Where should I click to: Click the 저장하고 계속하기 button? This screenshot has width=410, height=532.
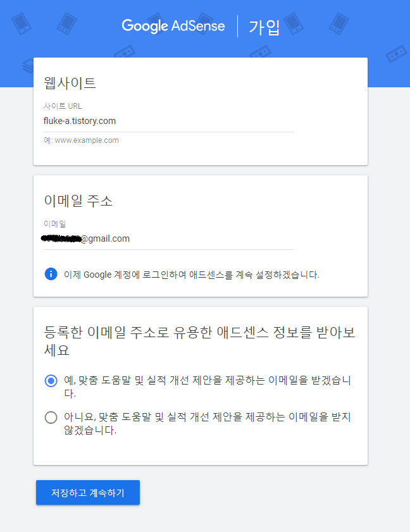pos(88,492)
